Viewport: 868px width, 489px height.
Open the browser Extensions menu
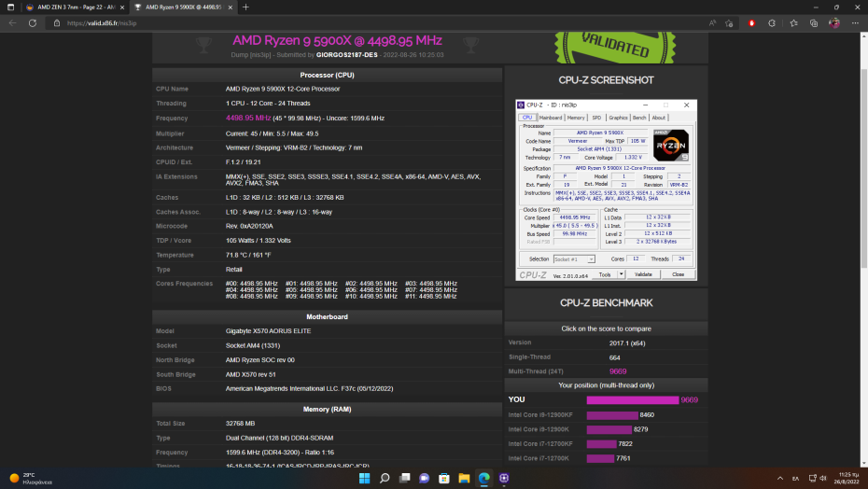coord(772,23)
